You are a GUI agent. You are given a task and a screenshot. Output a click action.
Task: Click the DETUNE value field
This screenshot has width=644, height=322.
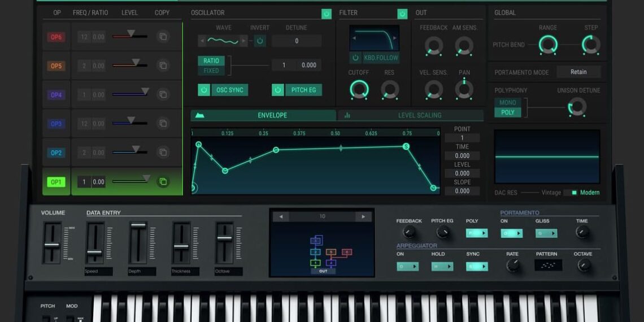pos(297,41)
